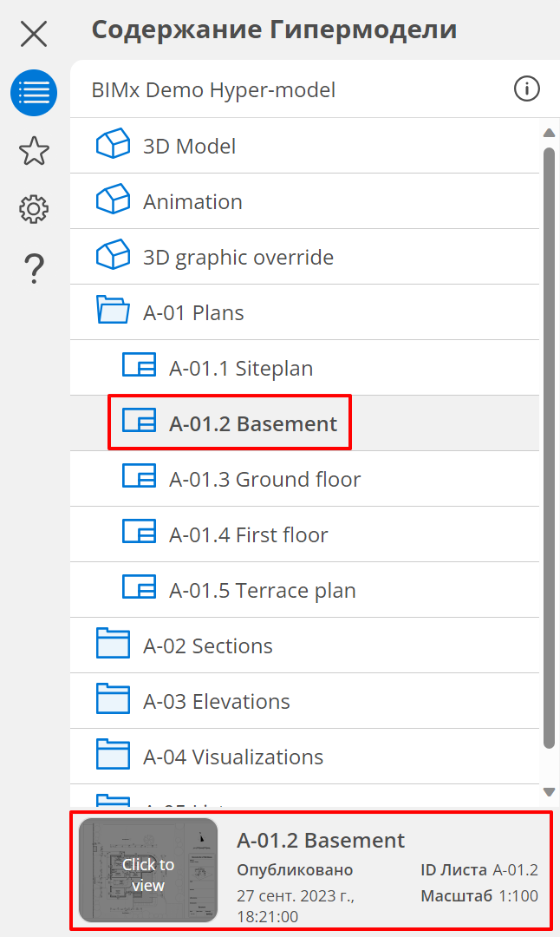Click the scrollbar up arrow
Image resolution: width=560 pixels, height=937 pixels.
[549, 133]
